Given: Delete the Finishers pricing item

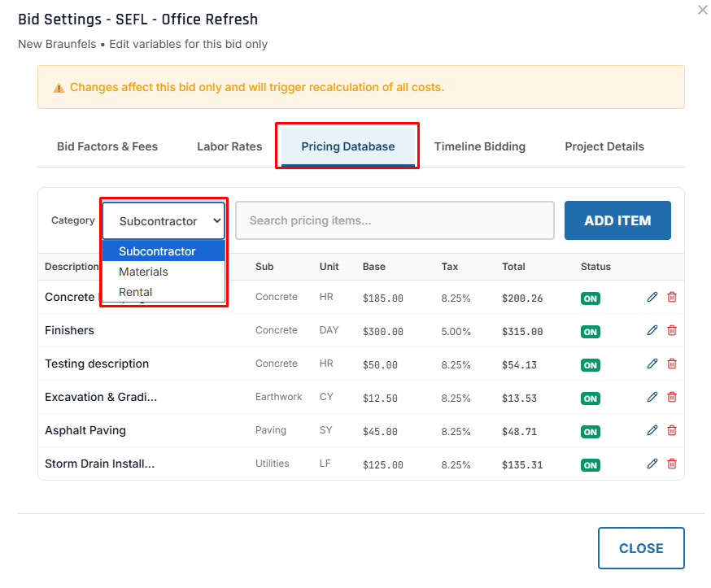Looking at the screenshot, I should coord(672,330).
